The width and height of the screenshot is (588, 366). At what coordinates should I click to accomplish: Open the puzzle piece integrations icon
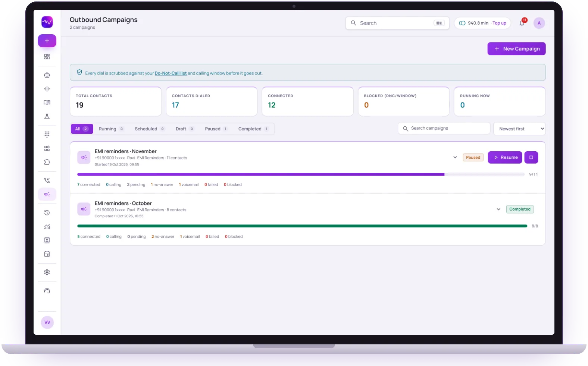[x=47, y=162]
